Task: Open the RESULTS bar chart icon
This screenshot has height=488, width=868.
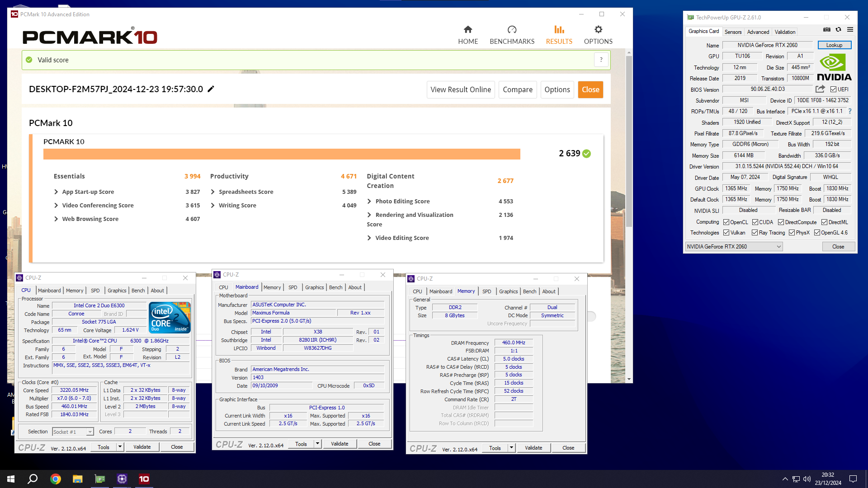Action: point(559,30)
